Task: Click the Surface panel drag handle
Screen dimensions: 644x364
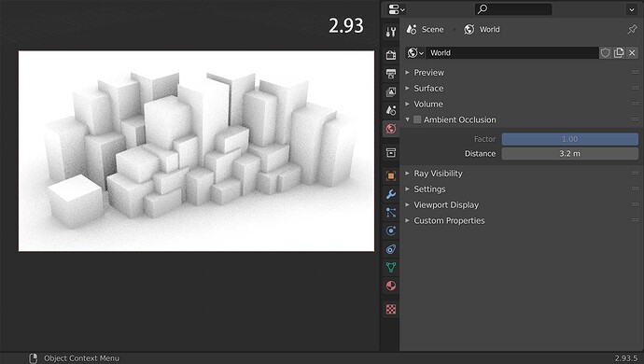Action: pos(635,88)
